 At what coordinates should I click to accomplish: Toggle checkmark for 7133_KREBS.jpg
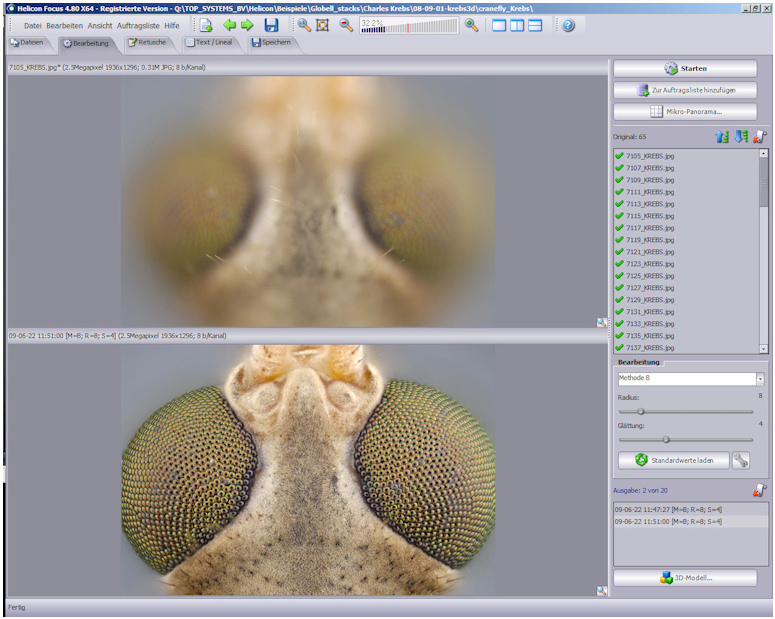tap(619, 324)
